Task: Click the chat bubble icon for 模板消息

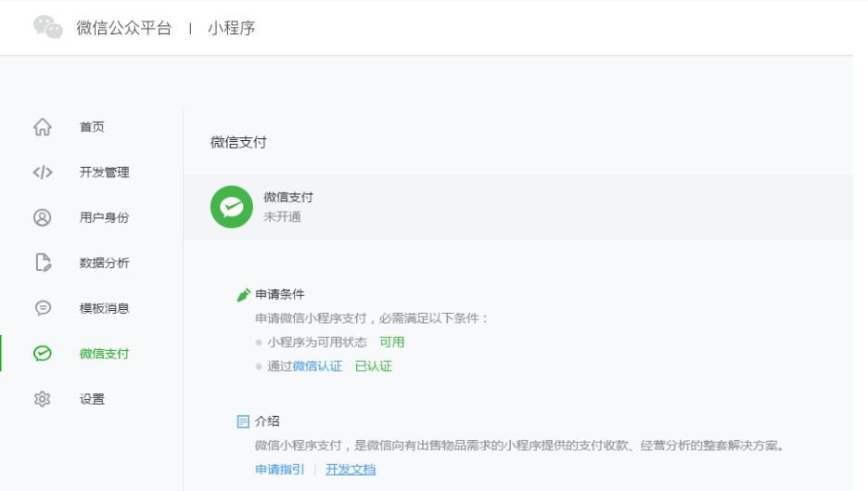Action: pyautogui.click(x=43, y=307)
